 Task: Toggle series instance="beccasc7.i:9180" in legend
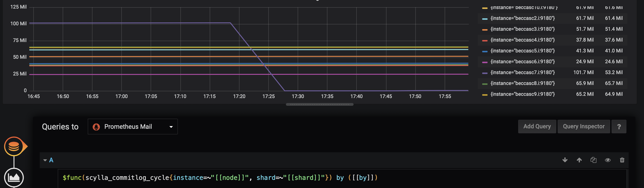[522, 72]
